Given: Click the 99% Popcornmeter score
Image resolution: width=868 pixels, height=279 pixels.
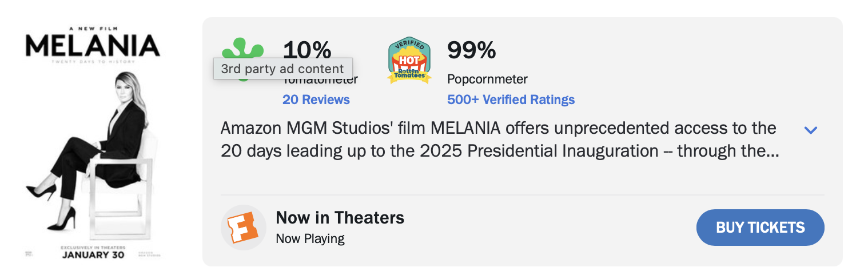Looking at the screenshot, I should [x=471, y=50].
